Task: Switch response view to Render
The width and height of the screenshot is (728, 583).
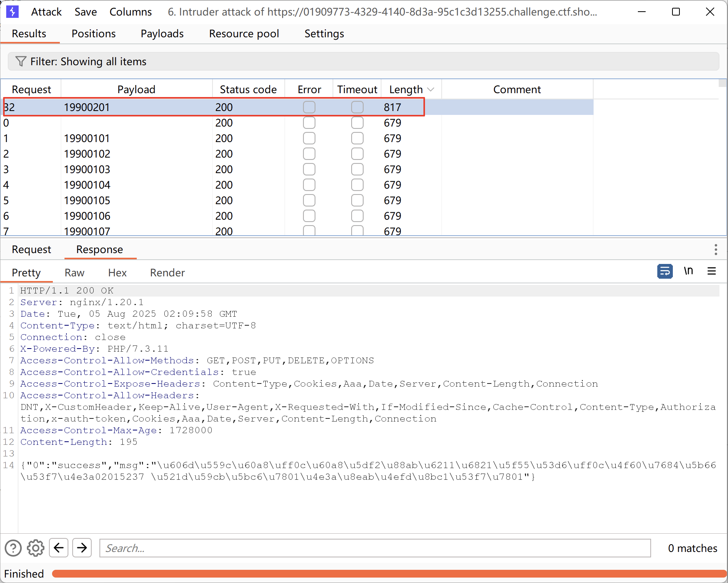Action: pos(167,273)
